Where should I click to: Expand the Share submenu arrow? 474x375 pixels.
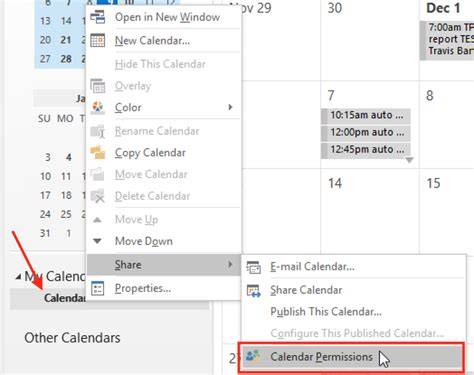pyautogui.click(x=230, y=264)
